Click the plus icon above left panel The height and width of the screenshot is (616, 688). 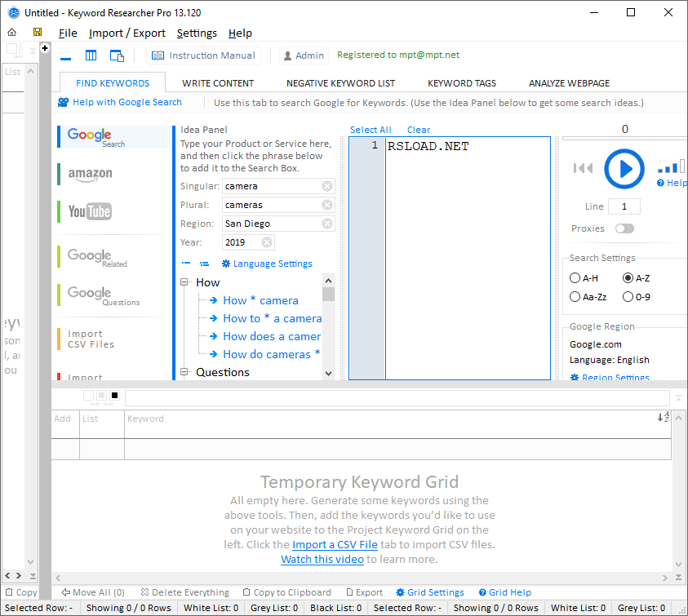[x=45, y=48]
